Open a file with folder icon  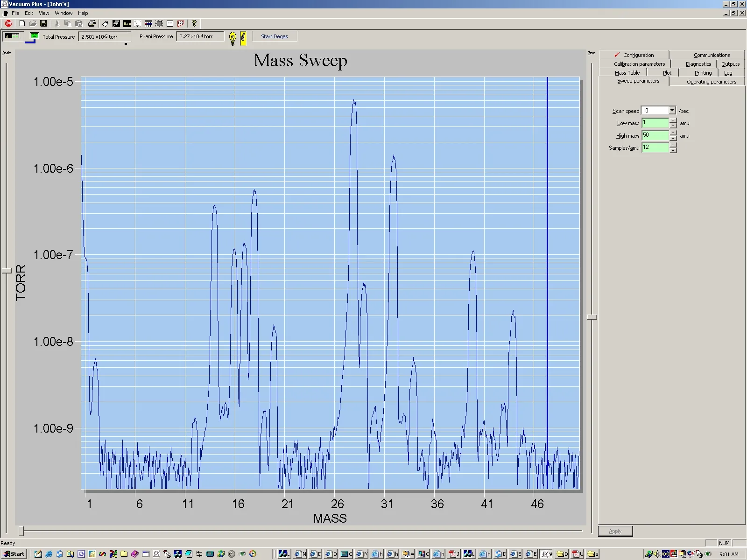(x=33, y=23)
